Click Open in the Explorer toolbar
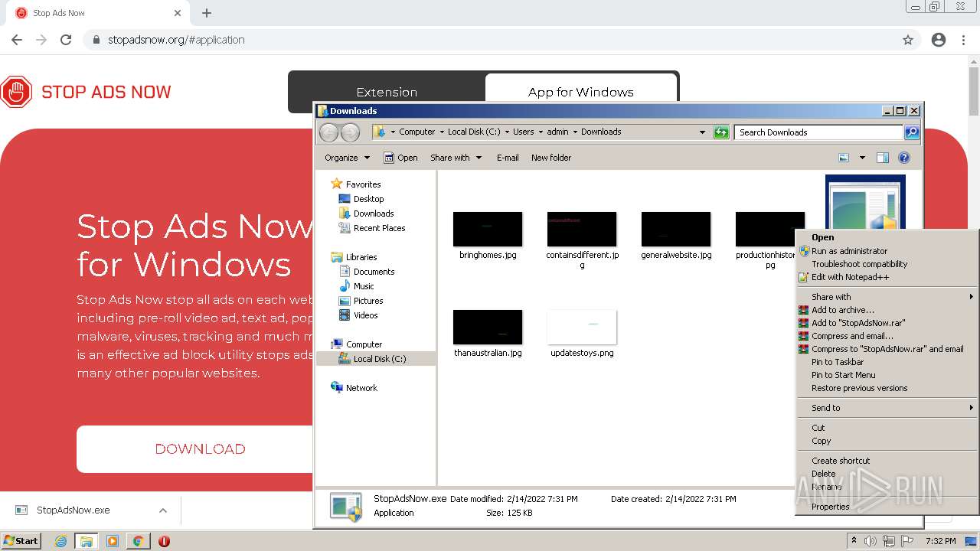The width and height of the screenshot is (980, 551). point(400,158)
